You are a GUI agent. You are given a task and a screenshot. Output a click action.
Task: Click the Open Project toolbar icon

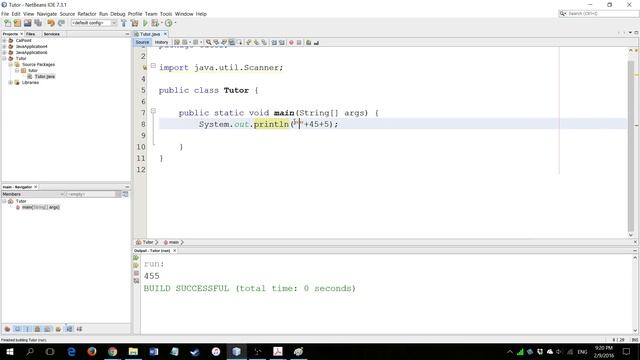tap(27, 23)
